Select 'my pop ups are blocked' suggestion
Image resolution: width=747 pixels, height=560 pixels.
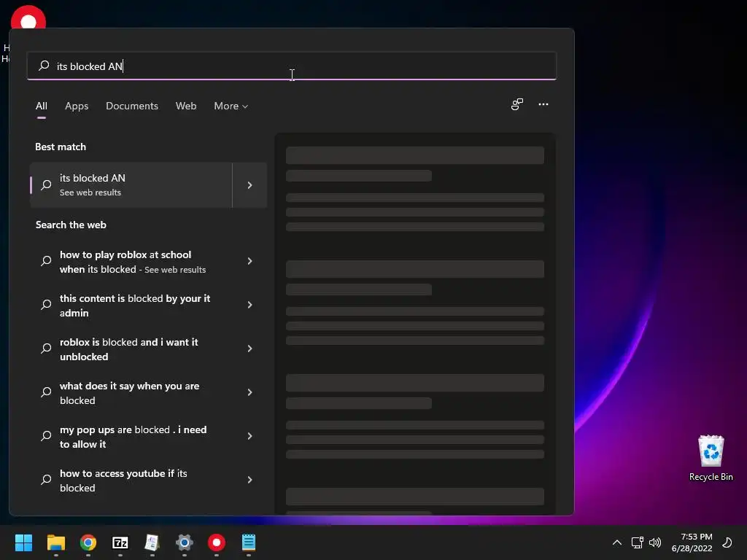click(x=133, y=437)
